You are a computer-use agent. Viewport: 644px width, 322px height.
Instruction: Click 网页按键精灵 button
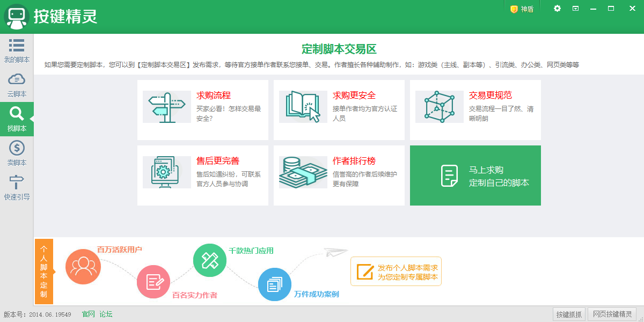[612, 314]
